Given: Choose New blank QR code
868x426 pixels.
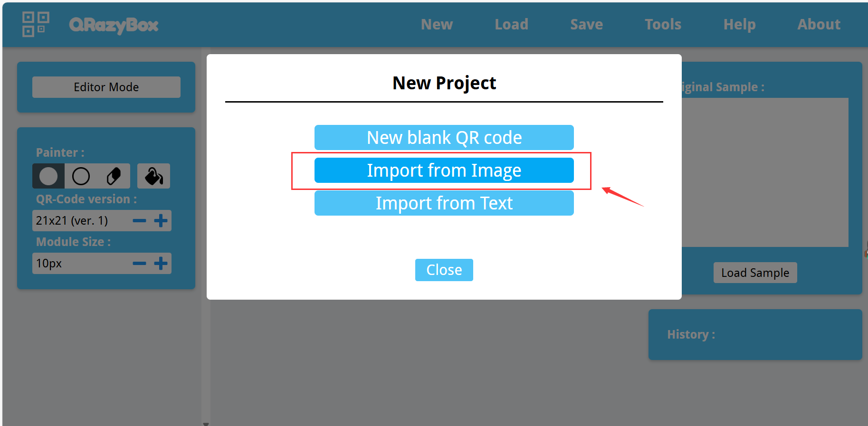Looking at the screenshot, I should coord(444,138).
